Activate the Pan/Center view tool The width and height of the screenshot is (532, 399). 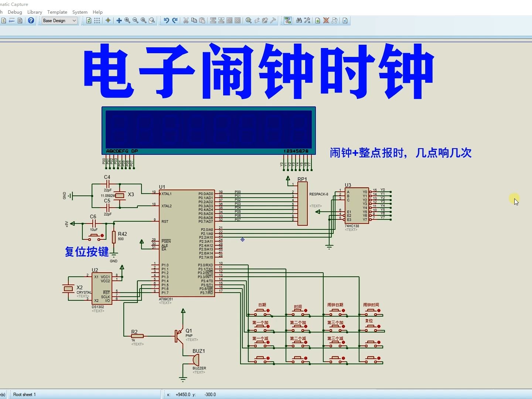tap(119, 20)
